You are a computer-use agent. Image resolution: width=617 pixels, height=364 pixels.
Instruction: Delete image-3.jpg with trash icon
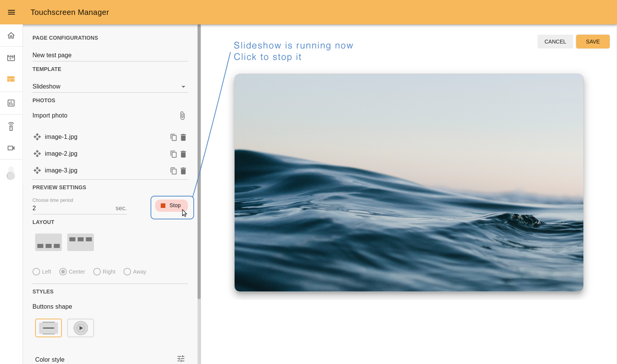183,171
